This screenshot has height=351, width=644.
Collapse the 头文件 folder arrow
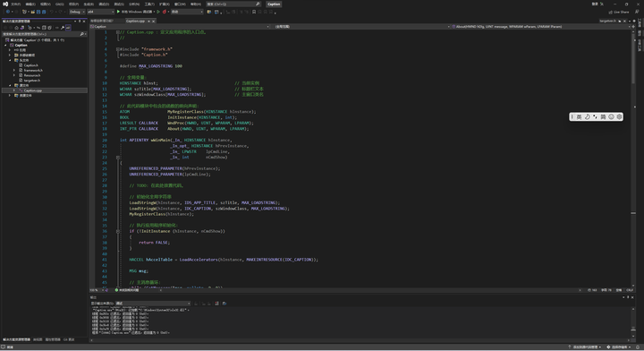(x=10, y=60)
